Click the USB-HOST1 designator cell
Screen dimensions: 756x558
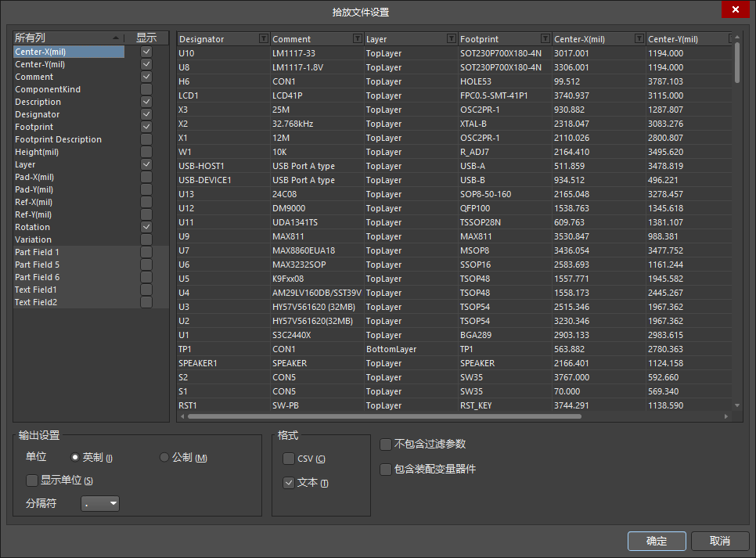[223, 166]
